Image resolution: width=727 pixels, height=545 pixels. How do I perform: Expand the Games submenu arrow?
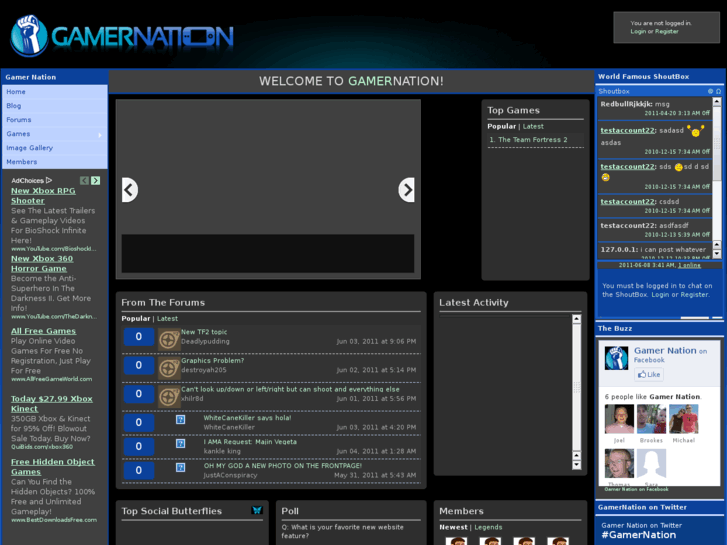click(100, 134)
